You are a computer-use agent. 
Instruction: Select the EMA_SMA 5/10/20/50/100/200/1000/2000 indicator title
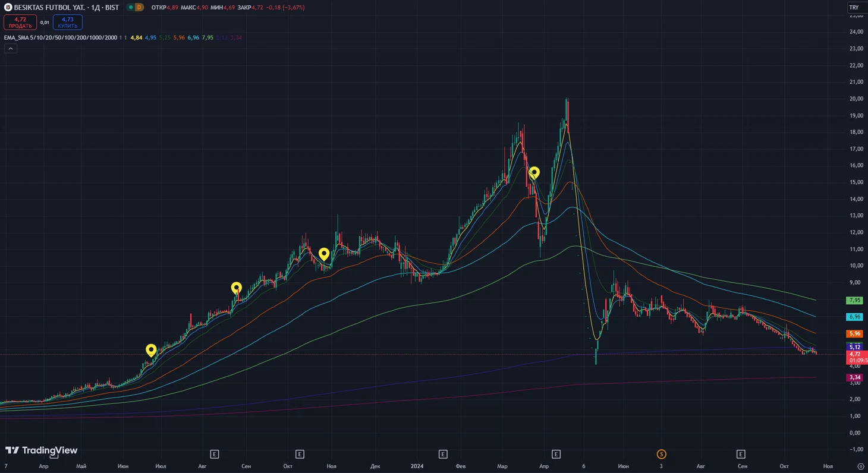pos(61,37)
